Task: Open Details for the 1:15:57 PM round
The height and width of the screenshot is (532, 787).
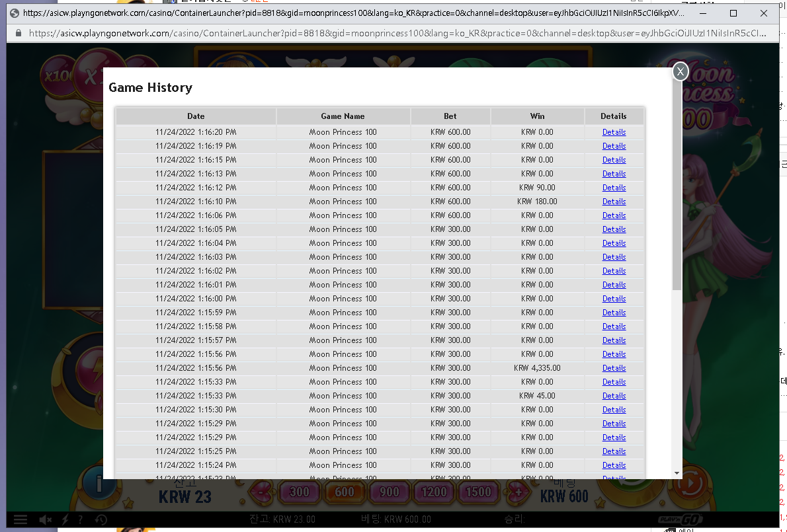Action: pos(614,340)
